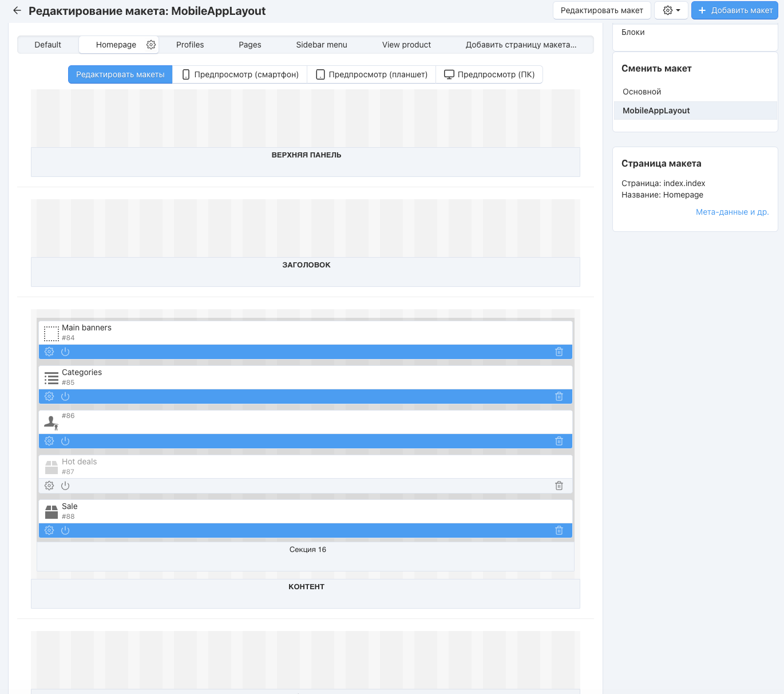Disable the Sale block via power icon

(x=65, y=530)
